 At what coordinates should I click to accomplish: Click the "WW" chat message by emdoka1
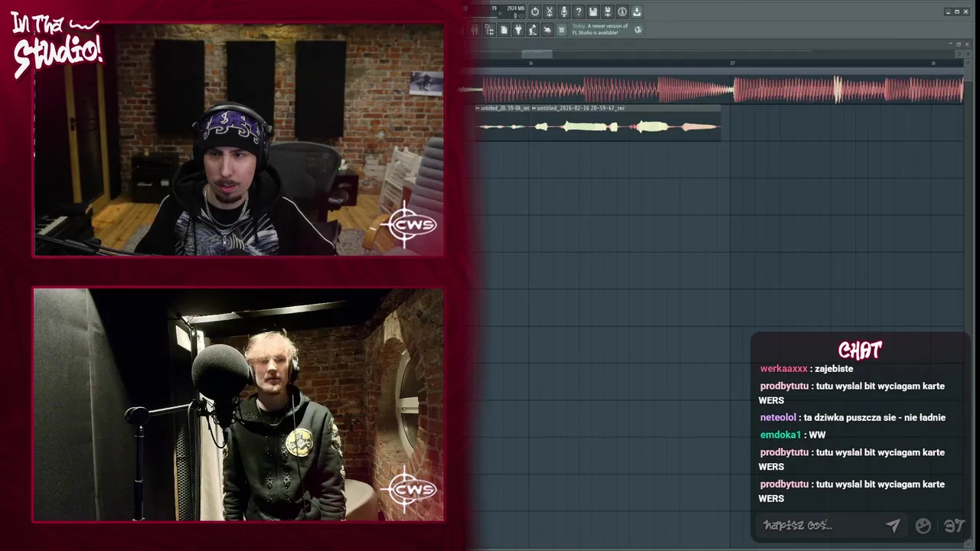click(817, 435)
